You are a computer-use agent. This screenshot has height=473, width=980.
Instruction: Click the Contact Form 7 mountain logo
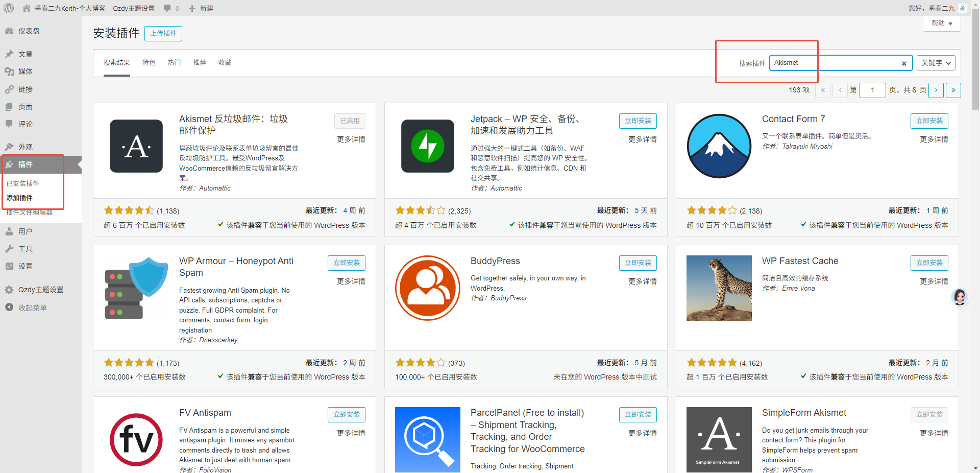pyautogui.click(x=719, y=146)
